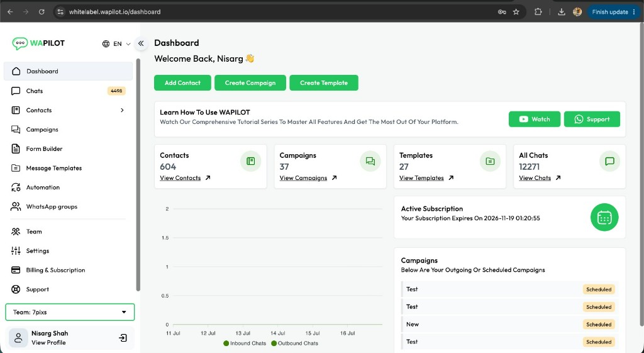Screen dimensions: 644x353
Task: Click the Message Templates folder icon
Action: pyautogui.click(x=16, y=168)
